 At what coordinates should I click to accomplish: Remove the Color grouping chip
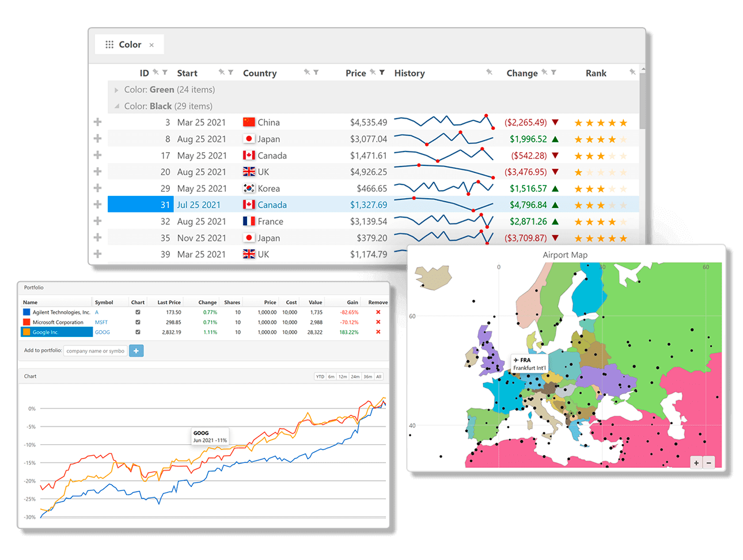click(151, 45)
